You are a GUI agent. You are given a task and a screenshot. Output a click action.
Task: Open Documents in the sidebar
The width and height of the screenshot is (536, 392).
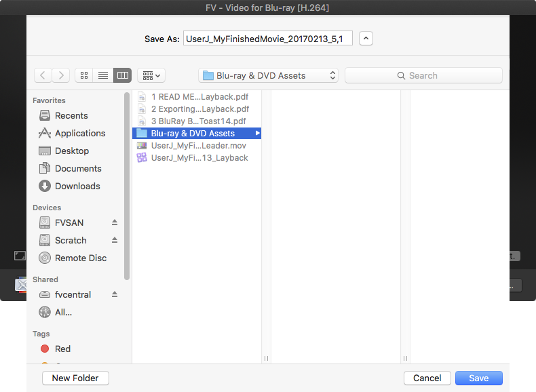[x=78, y=168]
